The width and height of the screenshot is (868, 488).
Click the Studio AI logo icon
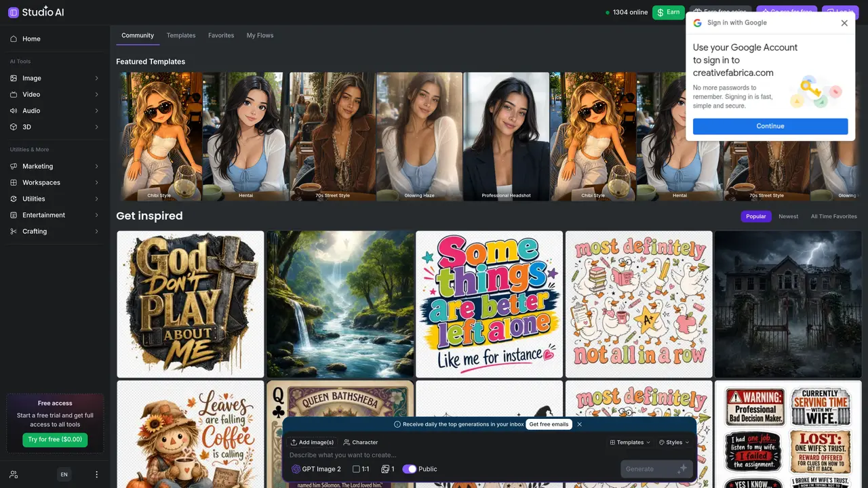point(14,12)
